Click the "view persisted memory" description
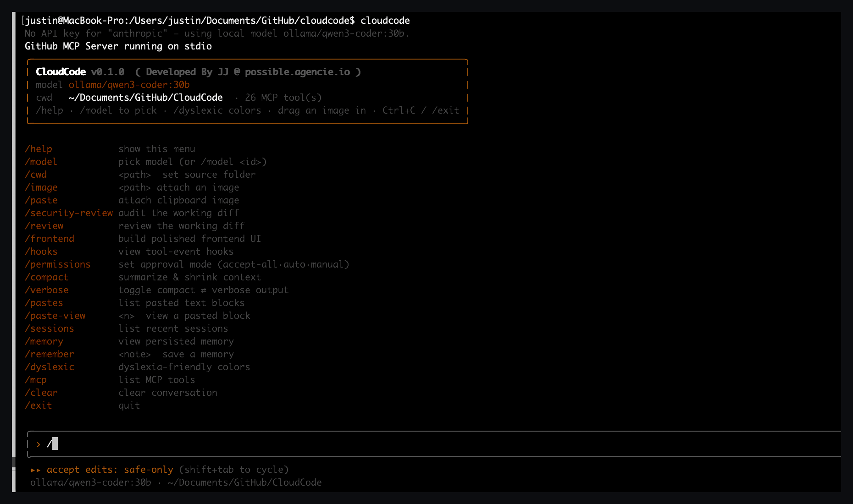Screen dimensions: 853x504 [x=176, y=341]
